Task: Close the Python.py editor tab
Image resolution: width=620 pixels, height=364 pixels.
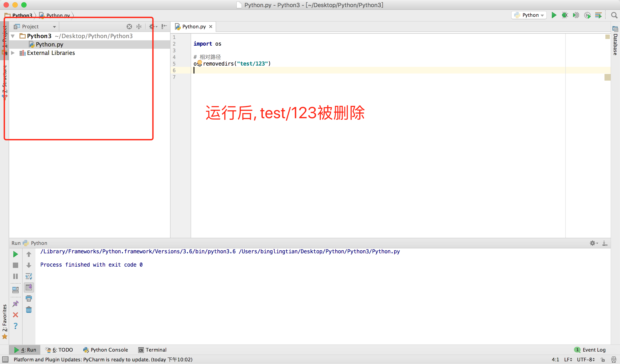Action: click(x=211, y=27)
